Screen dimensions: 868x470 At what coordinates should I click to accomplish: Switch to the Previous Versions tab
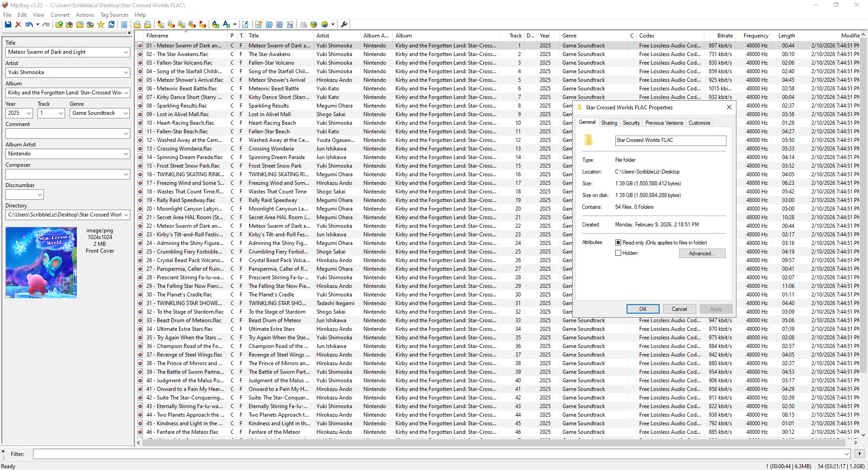click(x=664, y=123)
